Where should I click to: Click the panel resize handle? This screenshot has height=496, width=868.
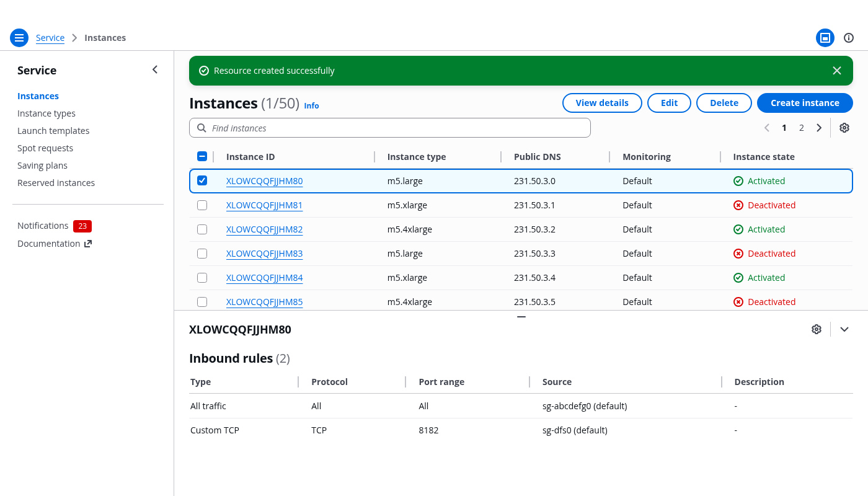click(521, 316)
